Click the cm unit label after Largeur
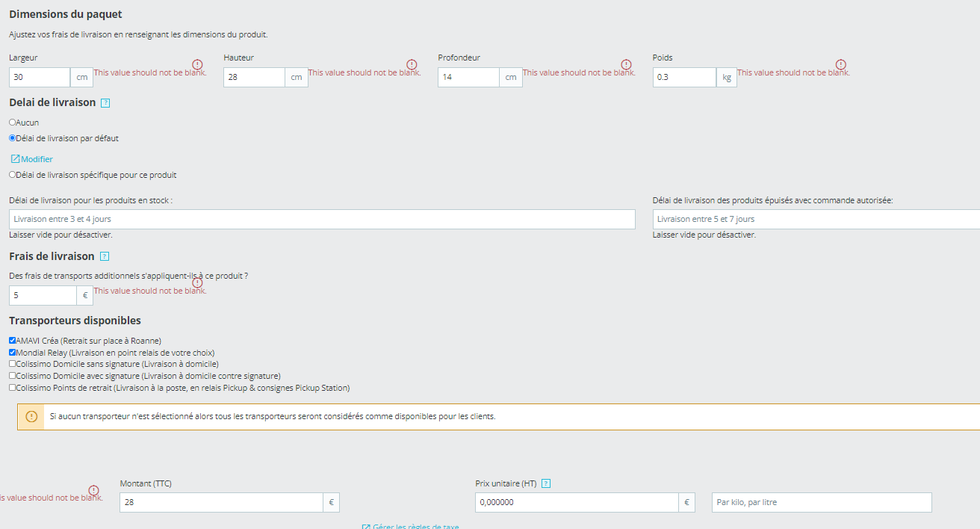This screenshot has width=980, height=529. coord(81,77)
